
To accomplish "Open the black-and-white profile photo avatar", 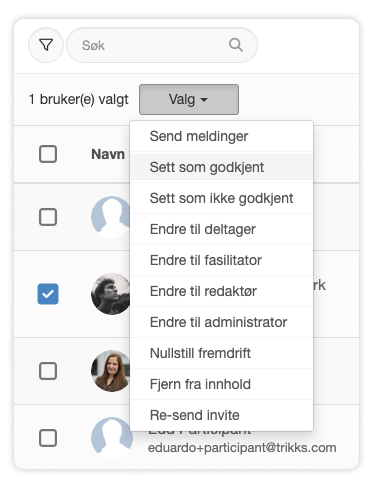I will point(111,294).
